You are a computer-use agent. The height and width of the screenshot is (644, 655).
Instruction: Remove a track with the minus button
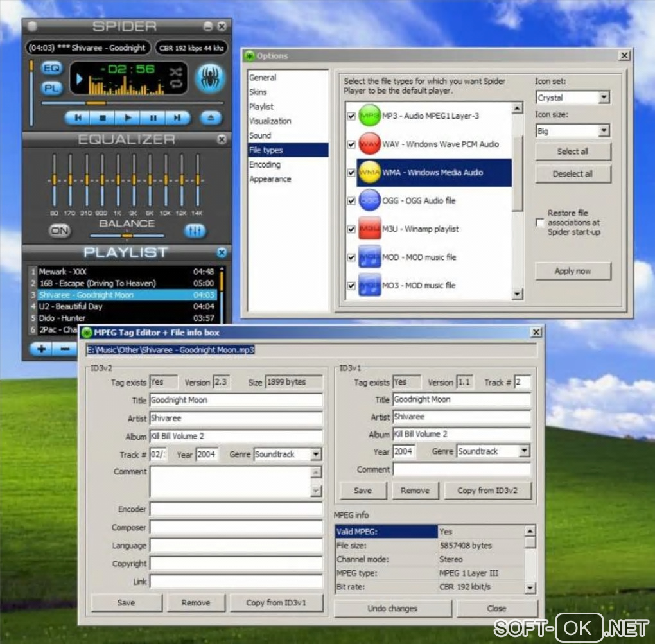coord(65,349)
